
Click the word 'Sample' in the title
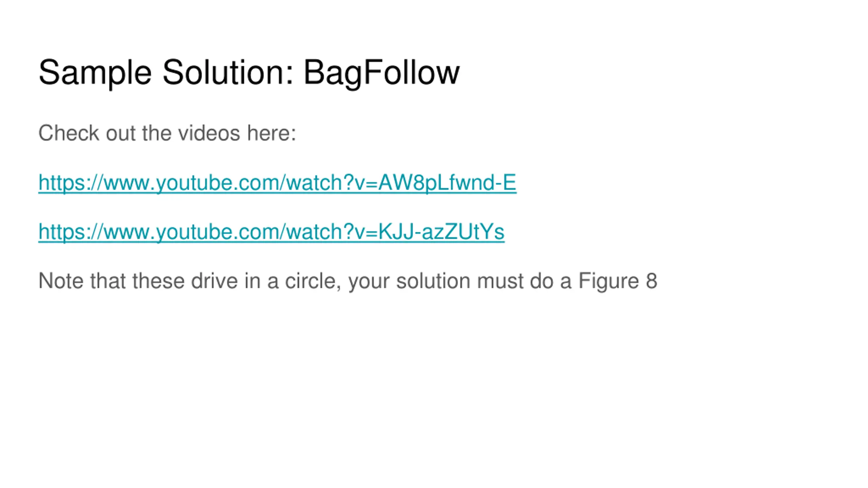pyautogui.click(x=95, y=73)
